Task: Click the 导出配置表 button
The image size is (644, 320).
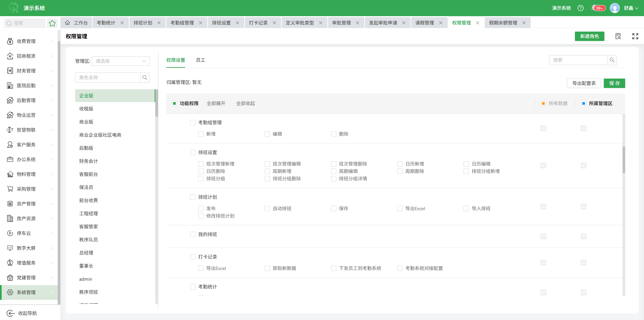Action: [584, 83]
